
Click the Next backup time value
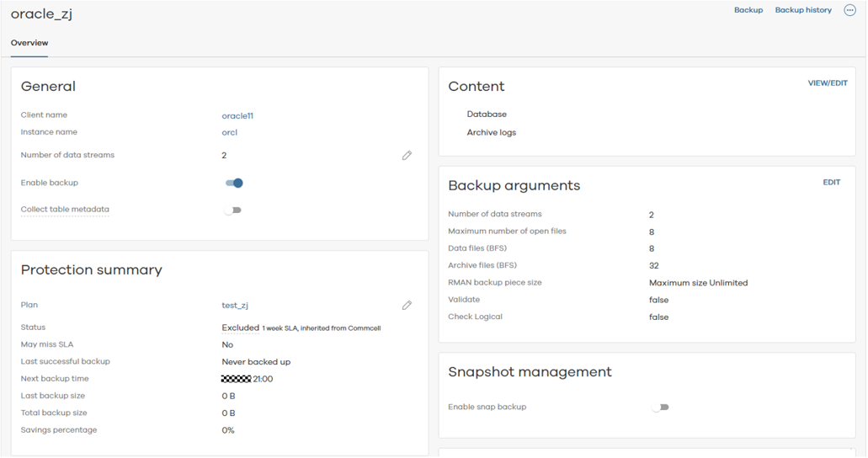(248, 380)
